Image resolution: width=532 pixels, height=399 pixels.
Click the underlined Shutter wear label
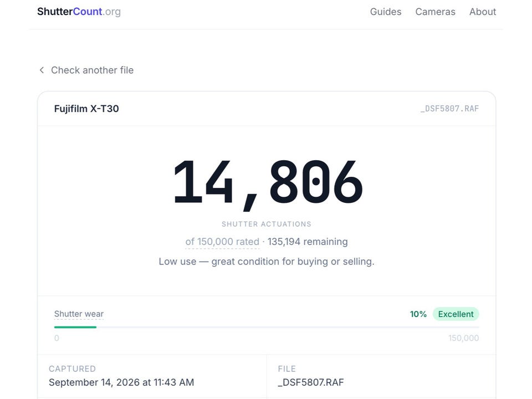[x=79, y=314]
